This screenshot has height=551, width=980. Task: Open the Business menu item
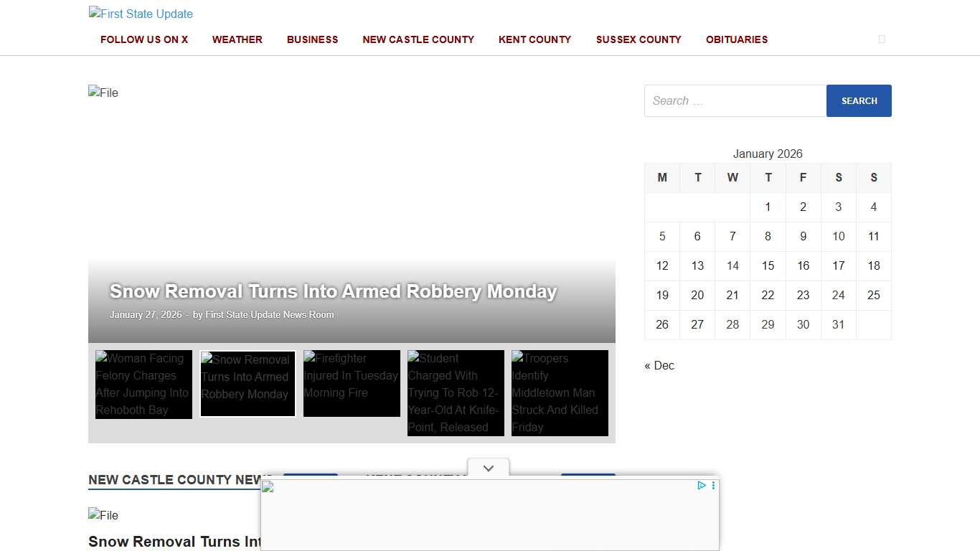pyautogui.click(x=313, y=39)
